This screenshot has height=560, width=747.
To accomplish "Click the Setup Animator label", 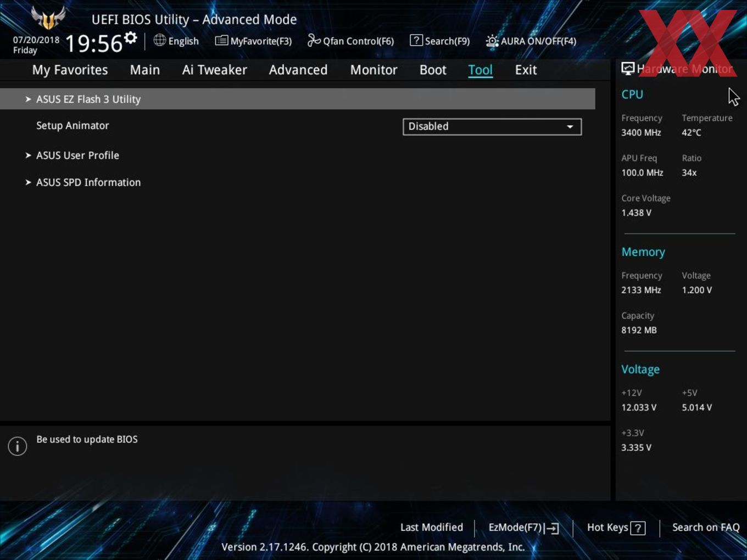I will pos(73,126).
